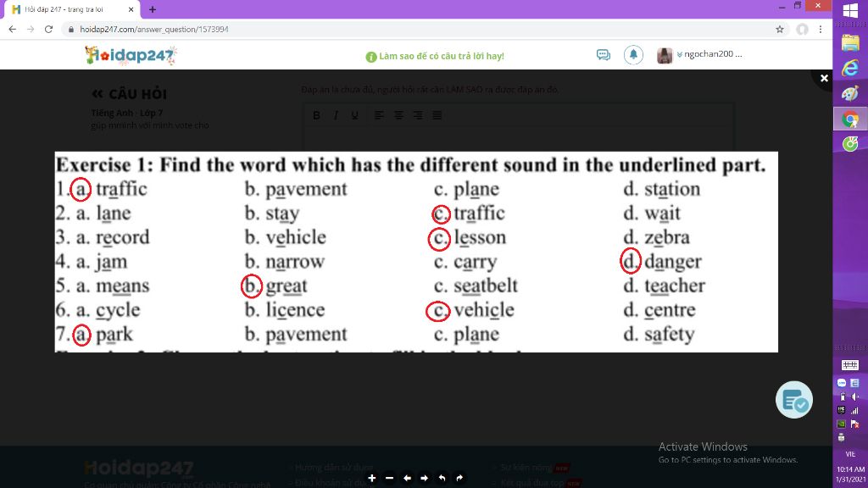Open File Explorer from the taskbar
This screenshot has height=488, width=868.
(x=850, y=42)
